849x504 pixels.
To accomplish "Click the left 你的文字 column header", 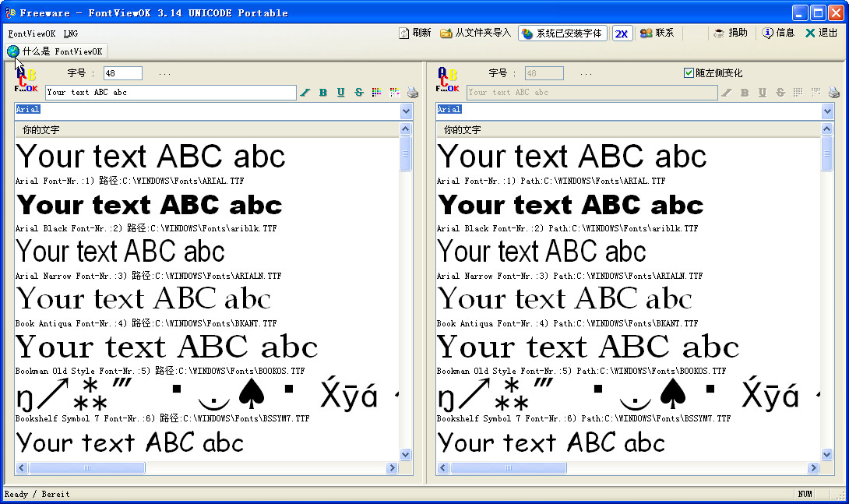I will 207,129.
